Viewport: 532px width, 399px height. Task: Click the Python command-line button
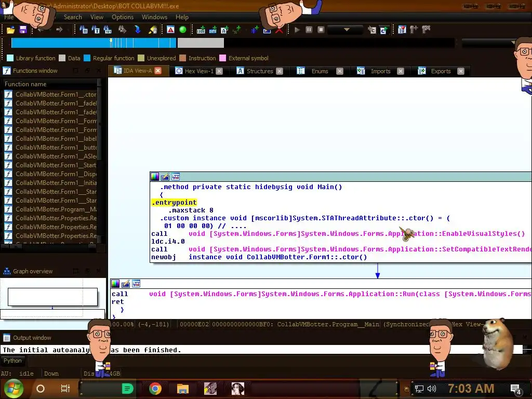[x=13, y=361]
